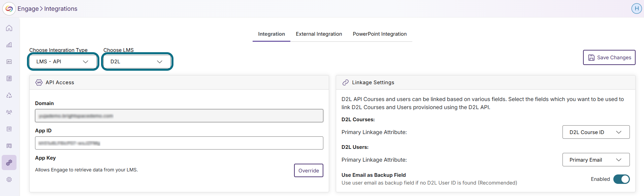The height and width of the screenshot is (196, 644).
Task: Switch to the External Integration tab
Action: coord(319,34)
